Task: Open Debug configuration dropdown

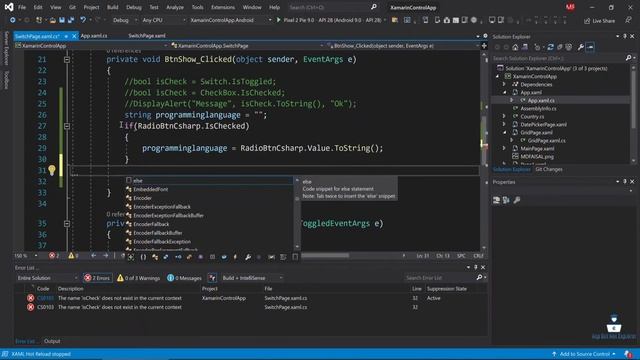Action: click(124, 20)
